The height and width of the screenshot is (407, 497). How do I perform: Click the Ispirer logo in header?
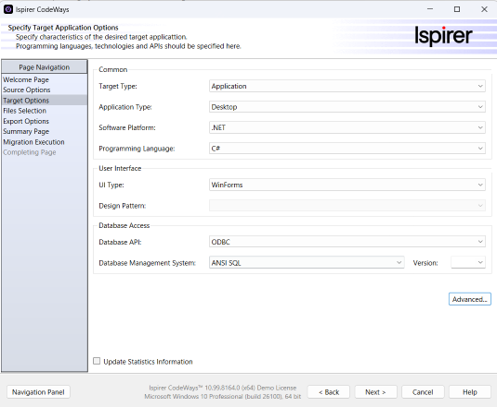(x=443, y=35)
